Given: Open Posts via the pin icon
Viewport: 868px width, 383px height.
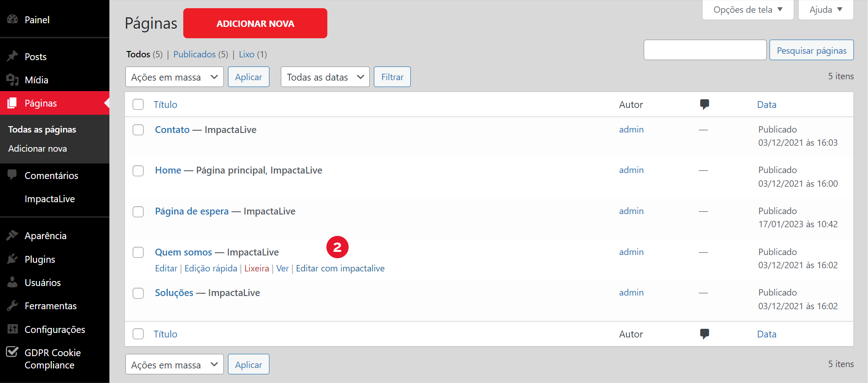Looking at the screenshot, I should point(12,56).
